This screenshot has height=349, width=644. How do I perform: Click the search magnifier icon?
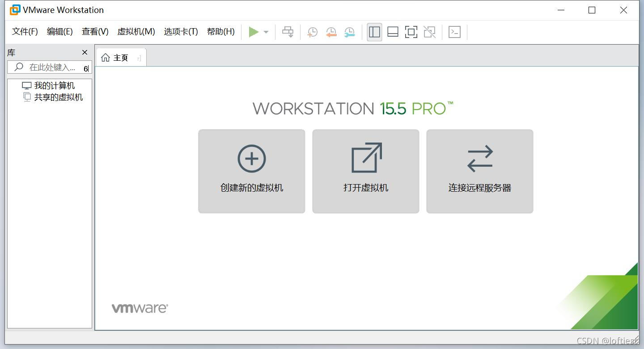[19, 67]
